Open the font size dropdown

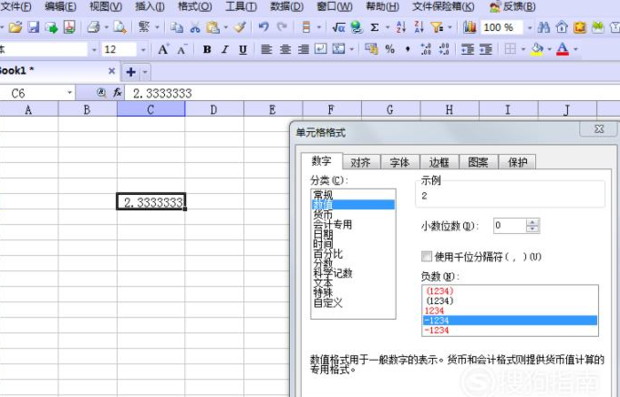point(143,50)
